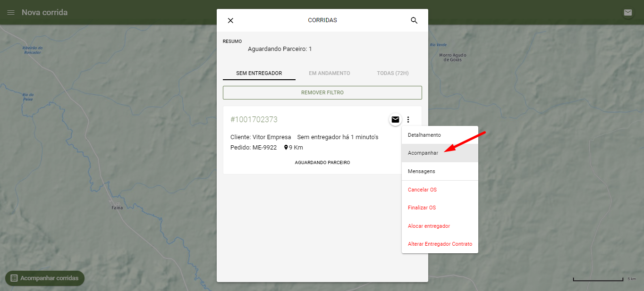Open the Todas (72h) tab

pos(393,74)
